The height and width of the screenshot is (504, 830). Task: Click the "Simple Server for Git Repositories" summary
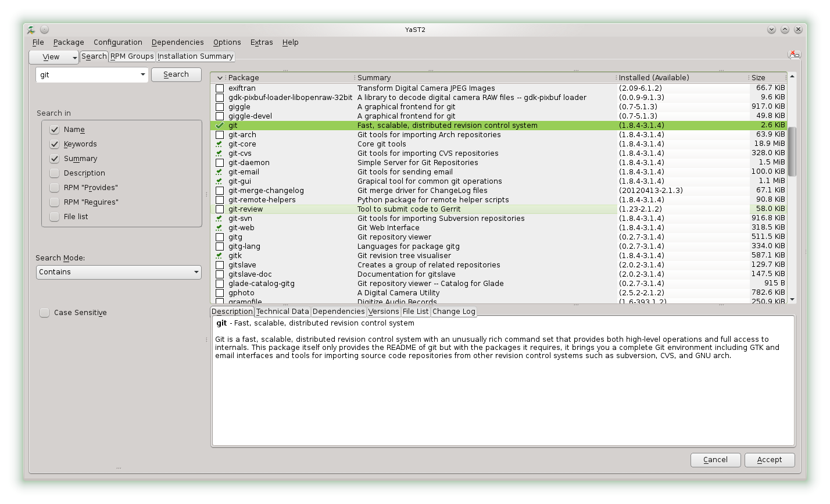[x=418, y=163]
